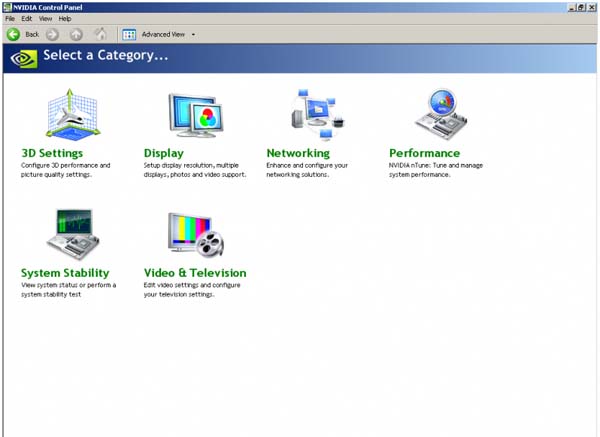Open the View menu
The image size is (600, 437).
click(45, 19)
